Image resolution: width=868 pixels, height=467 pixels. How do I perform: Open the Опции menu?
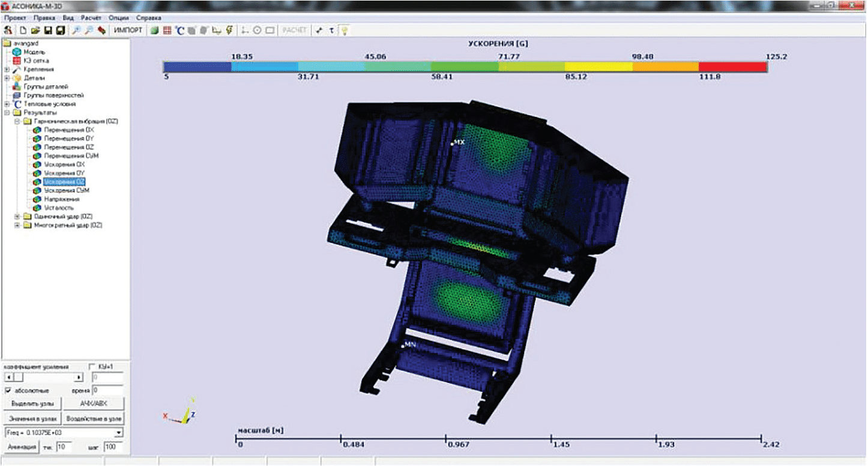point(119,18)
